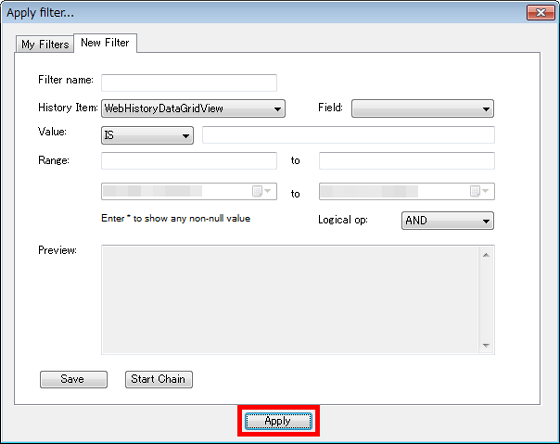This screenshot has width=560, height=444.
Task: Click the Save button
Action: pyautogui.click(x=74, y=379)
